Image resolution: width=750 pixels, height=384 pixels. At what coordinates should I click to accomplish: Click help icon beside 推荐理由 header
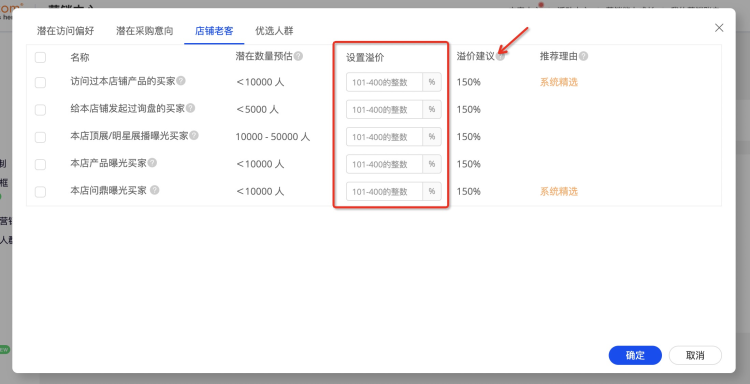[x=583, y=56]
